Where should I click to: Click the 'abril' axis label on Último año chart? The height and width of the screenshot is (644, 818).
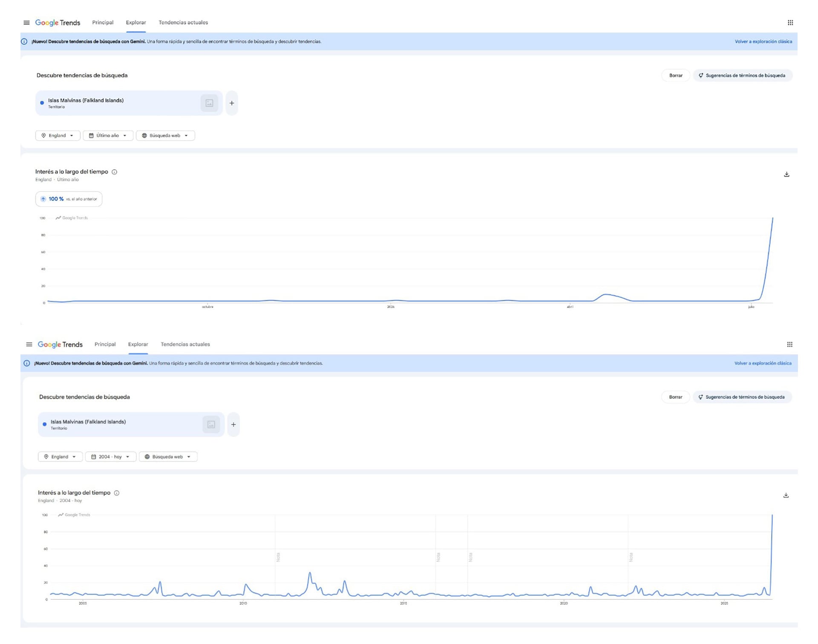(x=570, y=307)
